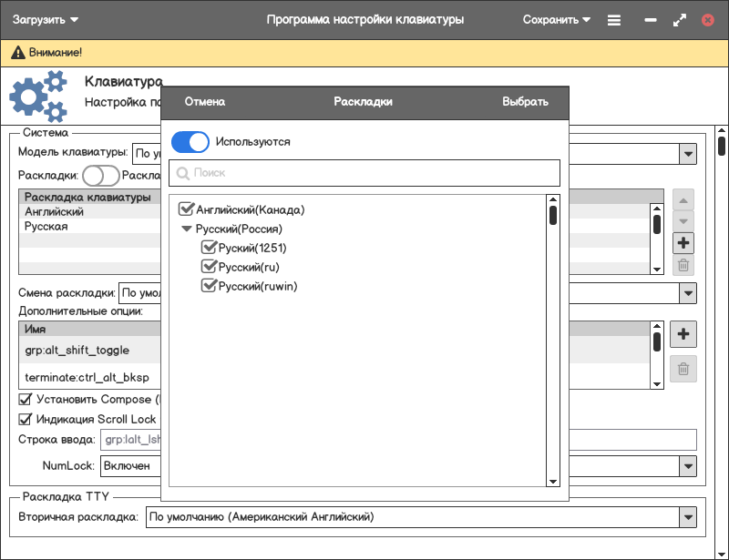Click the delete option trash icon

(683, 368)
